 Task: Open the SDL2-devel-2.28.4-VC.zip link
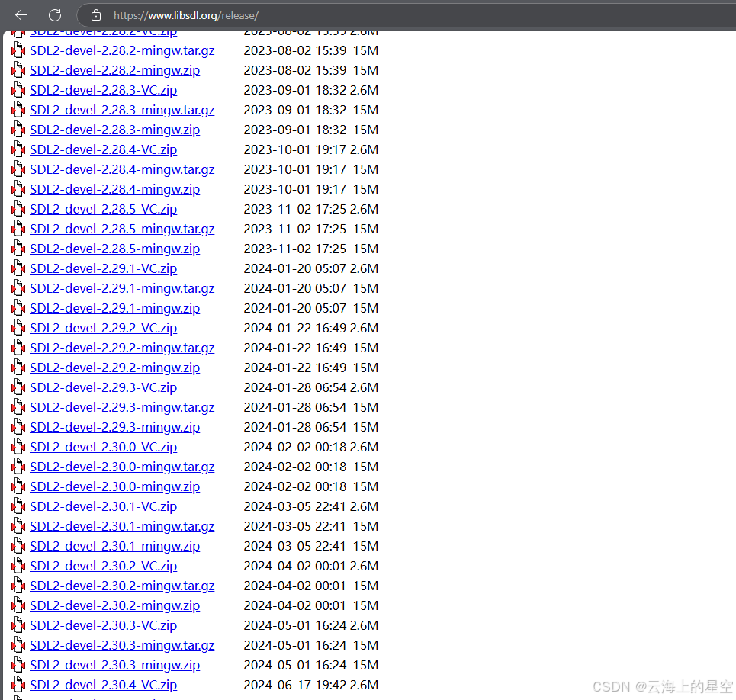point(103,149)
